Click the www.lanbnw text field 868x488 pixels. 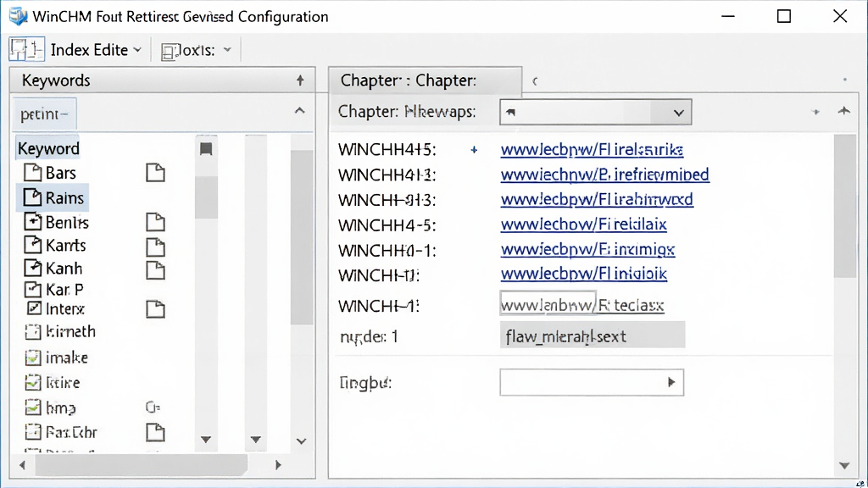[x=548, y=304]
